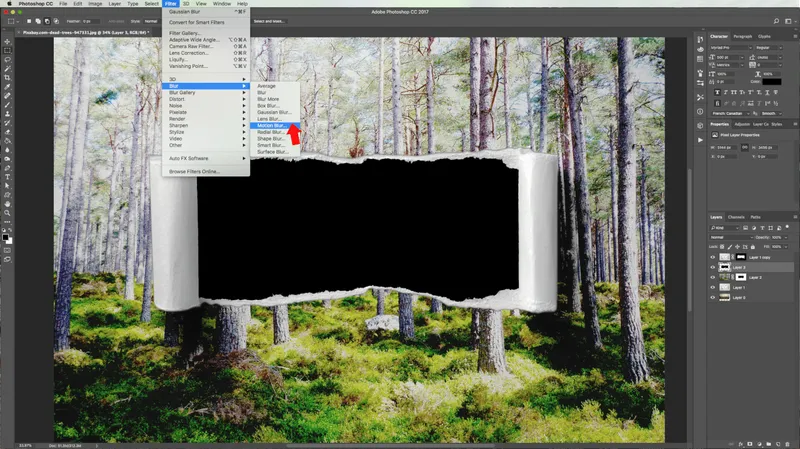Click the Feather input field

click(x=93, y=21)
